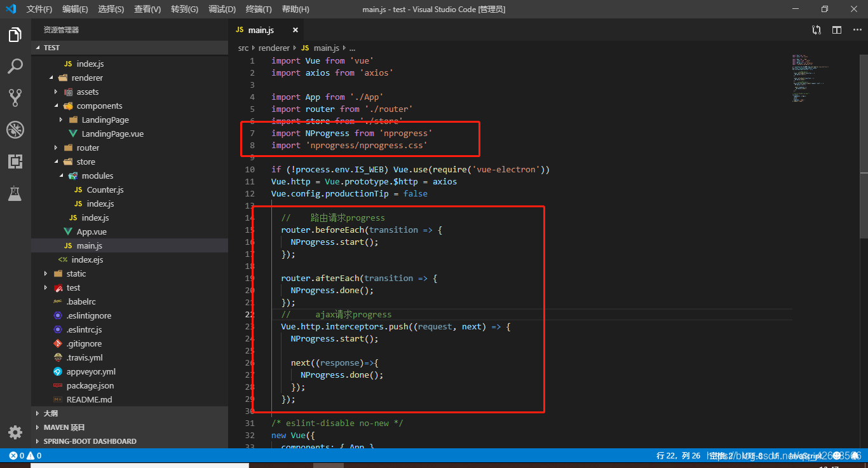Open .eslintignore file
The width and height of the screenshot is (868, 468).
[89, 315]
